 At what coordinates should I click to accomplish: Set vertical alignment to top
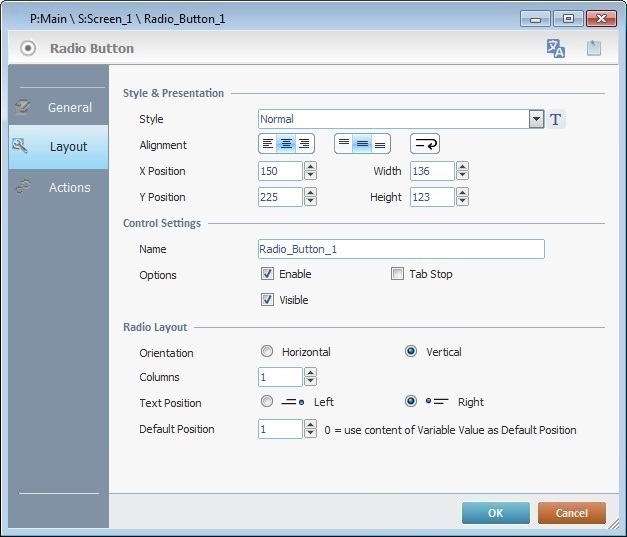[344, 145]
